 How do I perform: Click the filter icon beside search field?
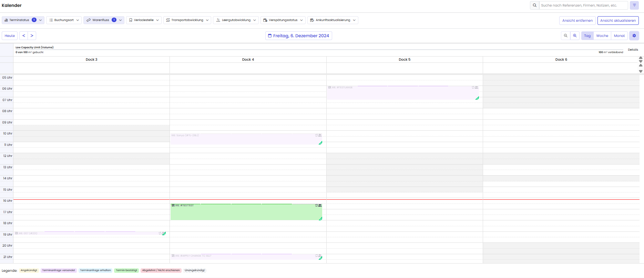(634, 6)
